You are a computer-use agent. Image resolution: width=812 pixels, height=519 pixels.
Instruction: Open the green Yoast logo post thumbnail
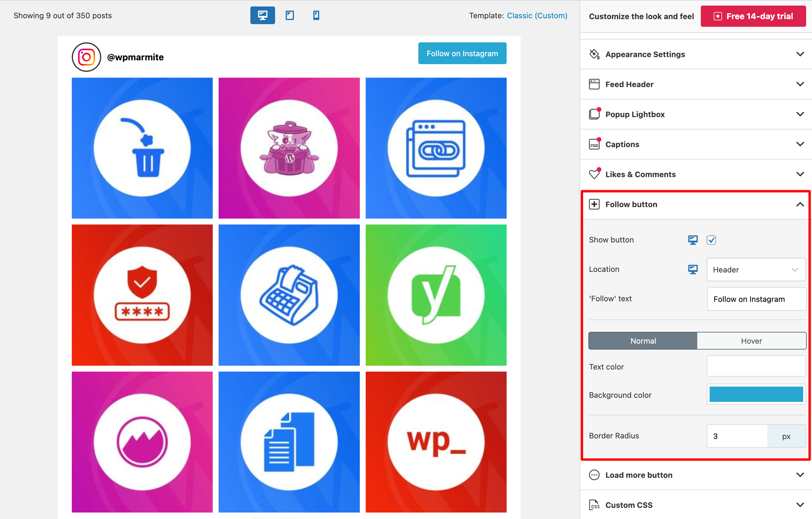coord(436,295)
